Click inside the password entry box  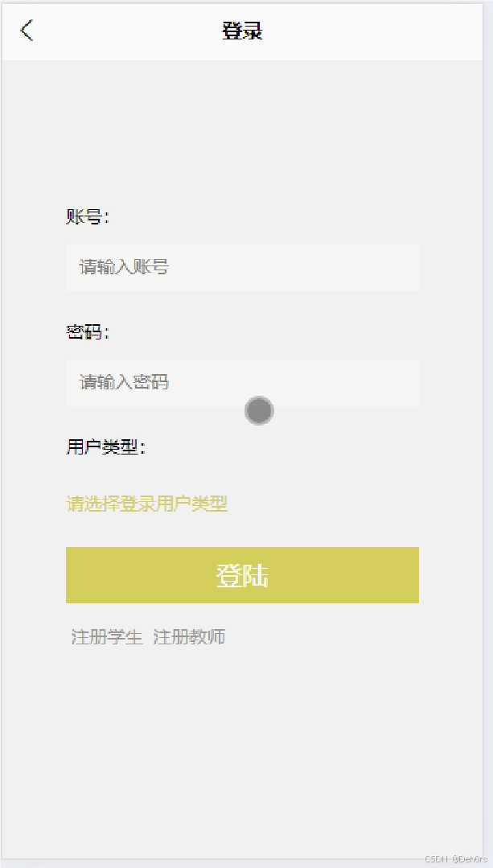coord(241,382)
